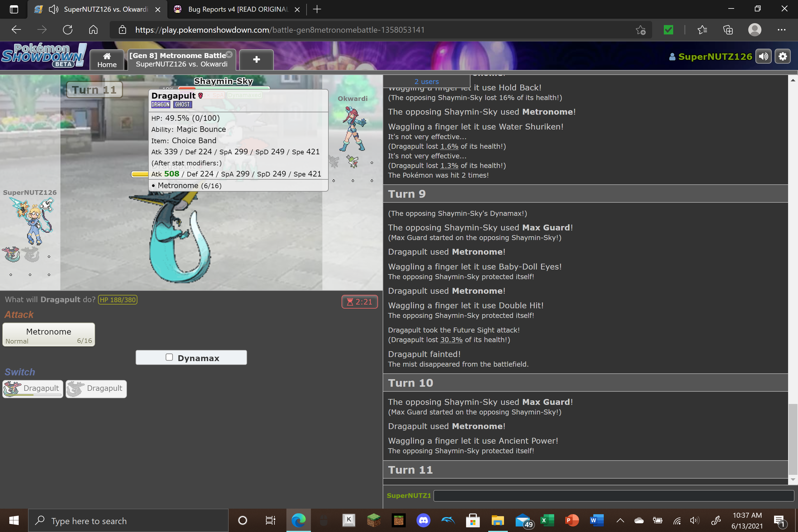Add this page to favorites star
Image resolution: width=798 pixels, height=532 pixels.
click(640, 30)
